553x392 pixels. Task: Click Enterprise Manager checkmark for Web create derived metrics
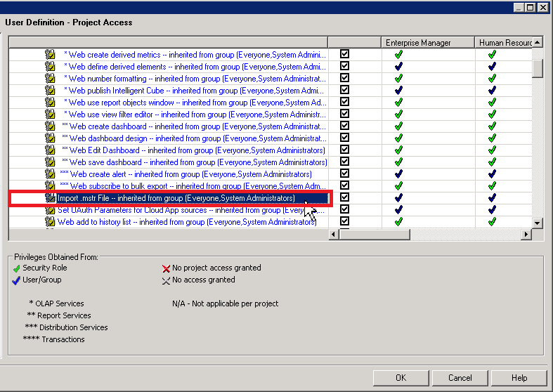[398, 54]
